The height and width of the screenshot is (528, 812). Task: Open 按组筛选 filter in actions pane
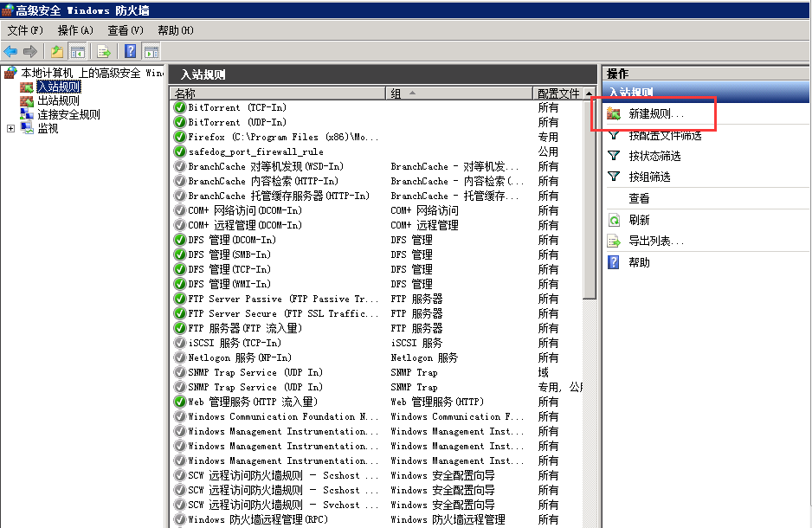coord(649,177)
